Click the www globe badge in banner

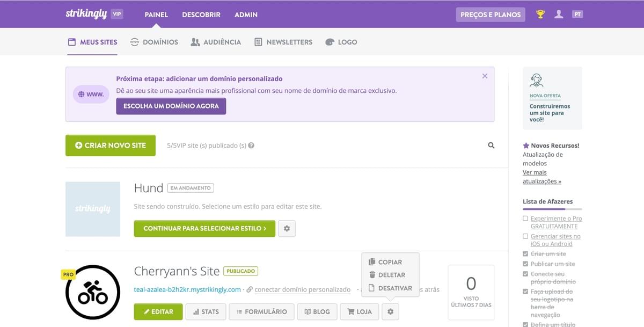tap(91, 94)
